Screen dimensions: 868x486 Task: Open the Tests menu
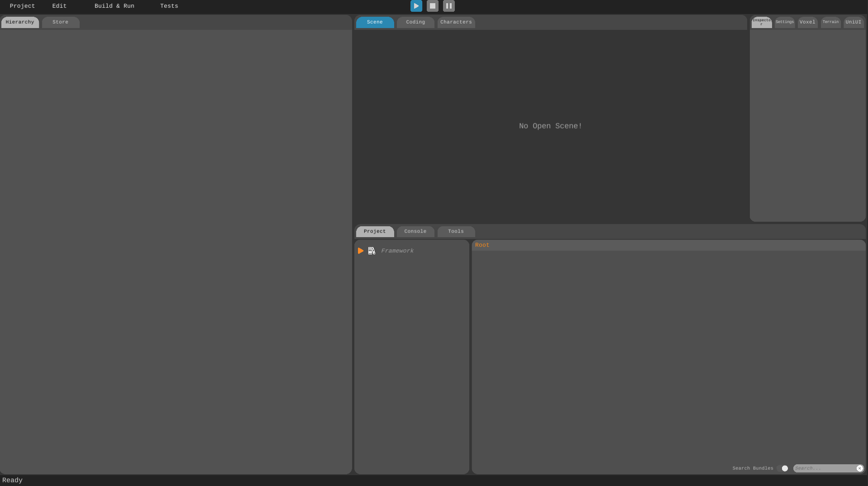169,6
